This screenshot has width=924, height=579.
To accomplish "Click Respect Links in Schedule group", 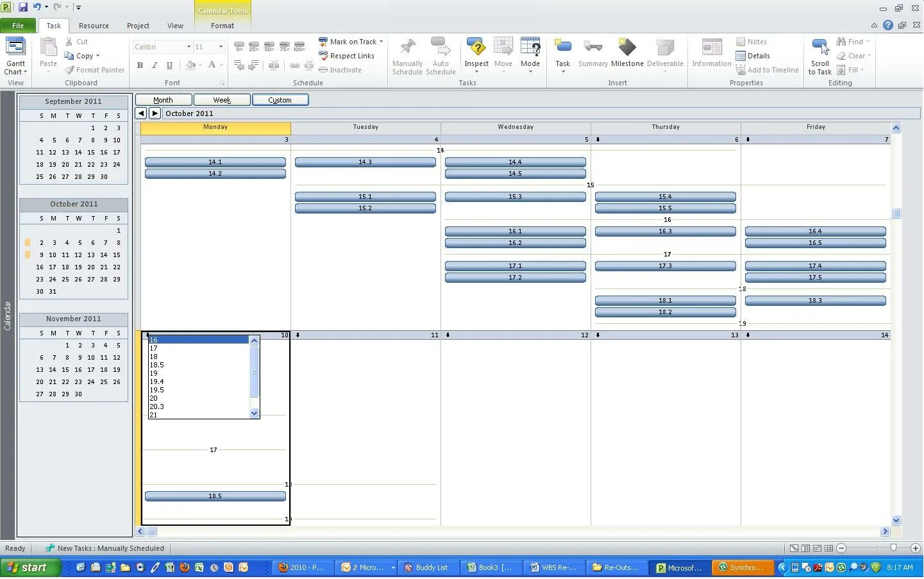I will pos(347,56).
